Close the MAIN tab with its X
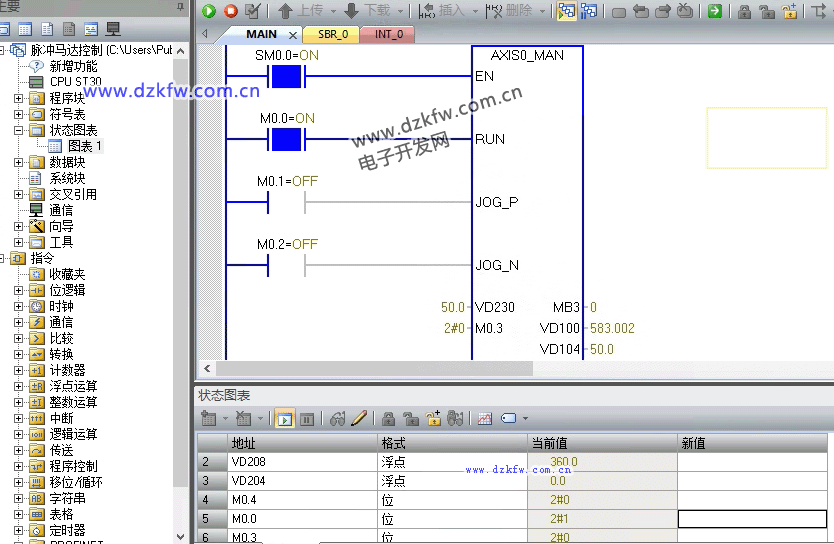The height and width of the screenshot is (544, 834). point(293,35)
